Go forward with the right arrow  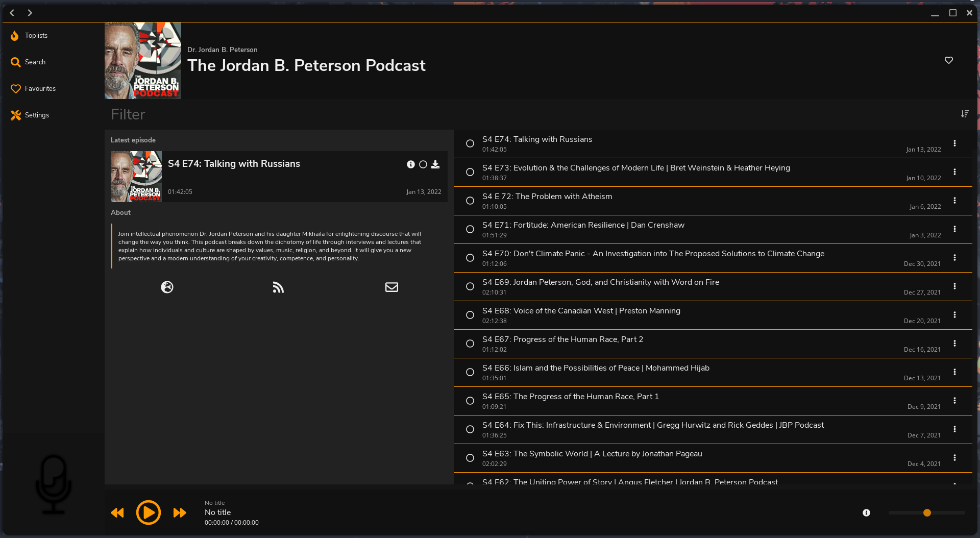pos(30,13)
